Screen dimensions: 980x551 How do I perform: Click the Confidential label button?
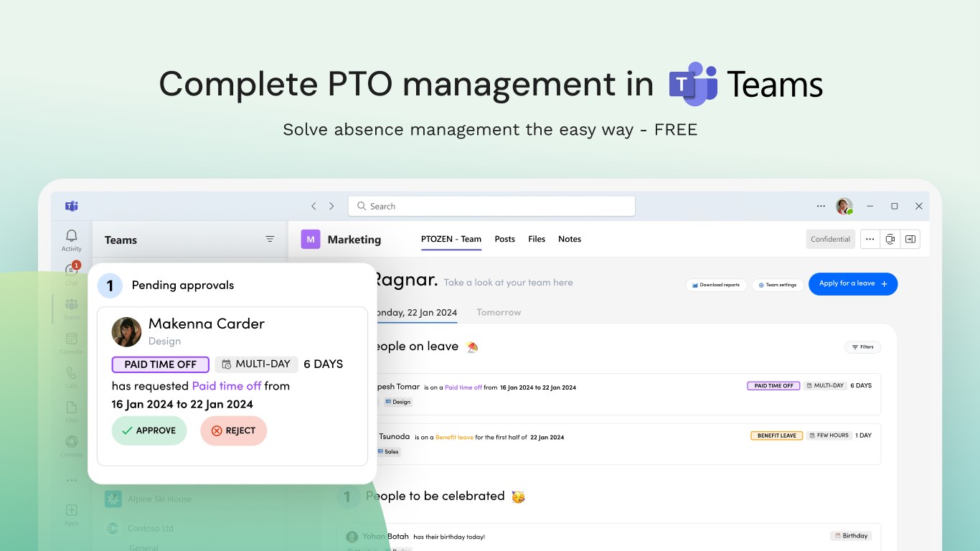point(830,239)
